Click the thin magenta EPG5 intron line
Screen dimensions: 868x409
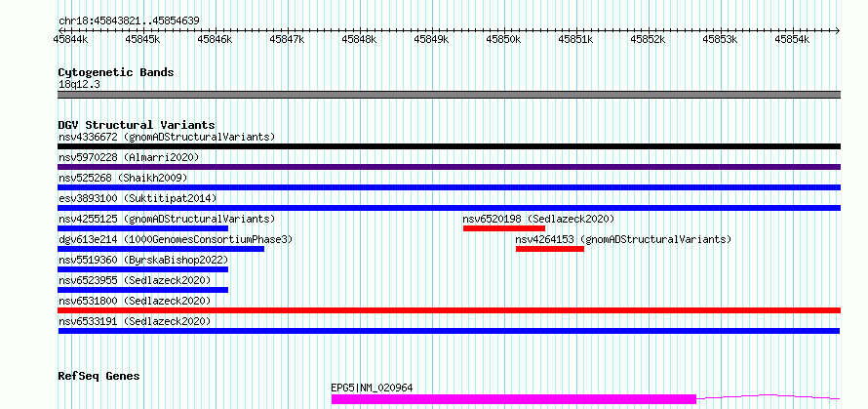coord(768,397)
